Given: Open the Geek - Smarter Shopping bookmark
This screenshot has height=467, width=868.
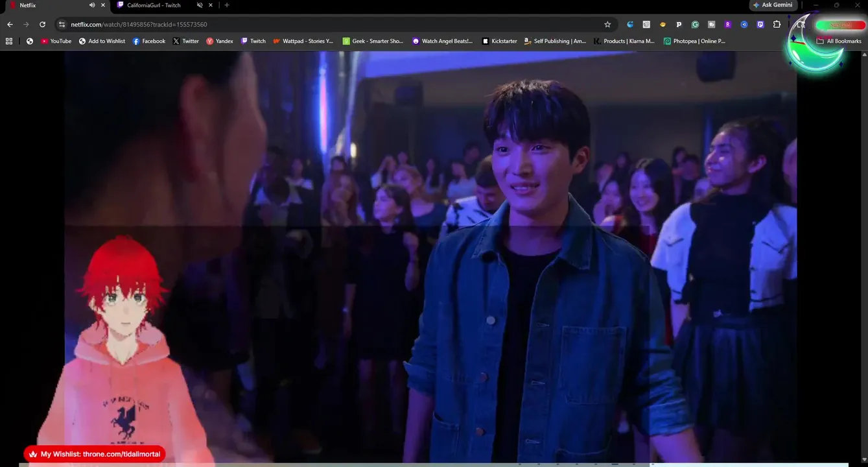Looking at the screenshot, I should click(x=373, y=41).
